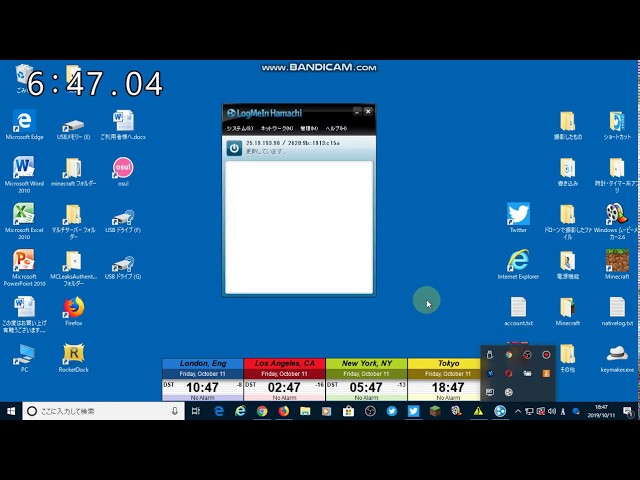Click the microphone in the search box
Viewport: 640px width, 480px height.
[175, 411]
